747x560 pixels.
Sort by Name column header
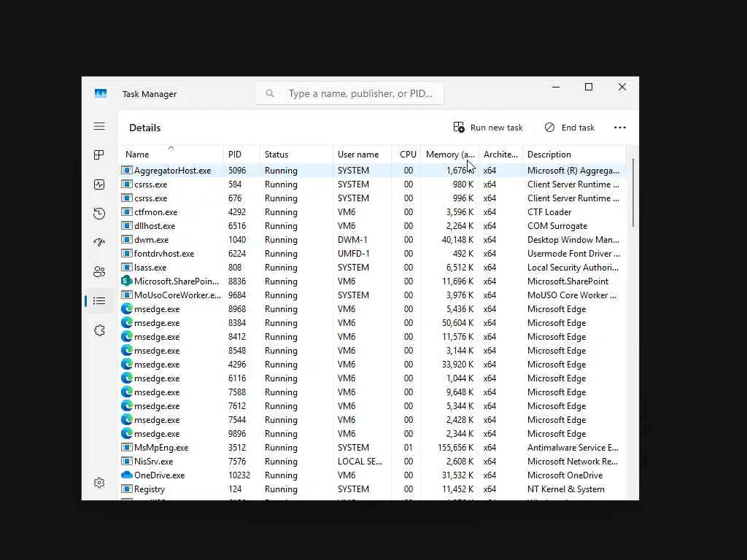pyautogui.click(x=171, y=154)
